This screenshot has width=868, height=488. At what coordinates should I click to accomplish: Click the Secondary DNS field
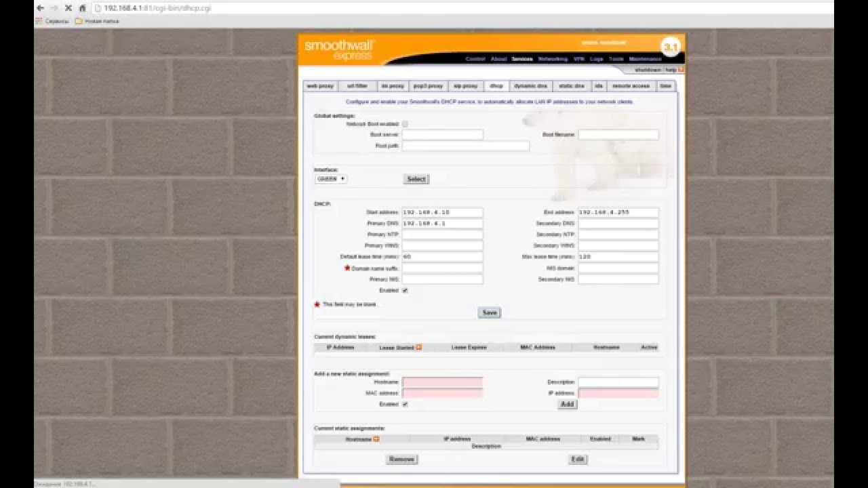[x=618, y=223]
